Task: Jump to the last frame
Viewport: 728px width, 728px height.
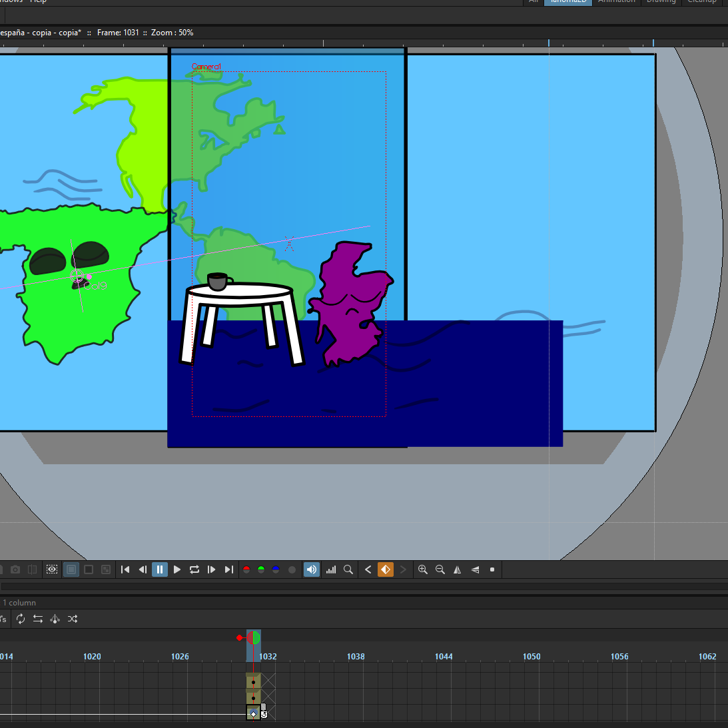Action: pos(229,569)
